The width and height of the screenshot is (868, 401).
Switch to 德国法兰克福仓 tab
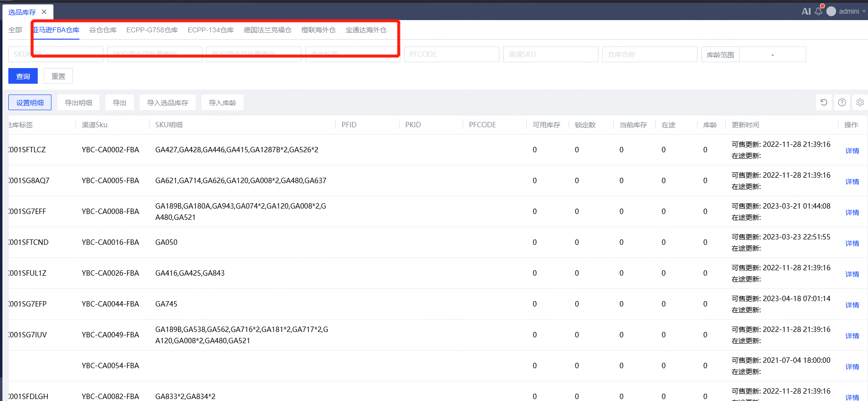click(x=267, y=30)
